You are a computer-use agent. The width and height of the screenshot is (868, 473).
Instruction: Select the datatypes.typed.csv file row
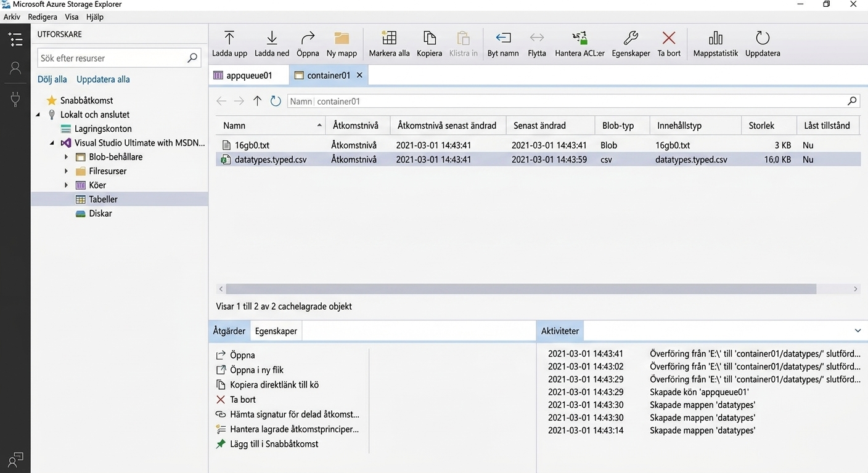tap(538, 160)
